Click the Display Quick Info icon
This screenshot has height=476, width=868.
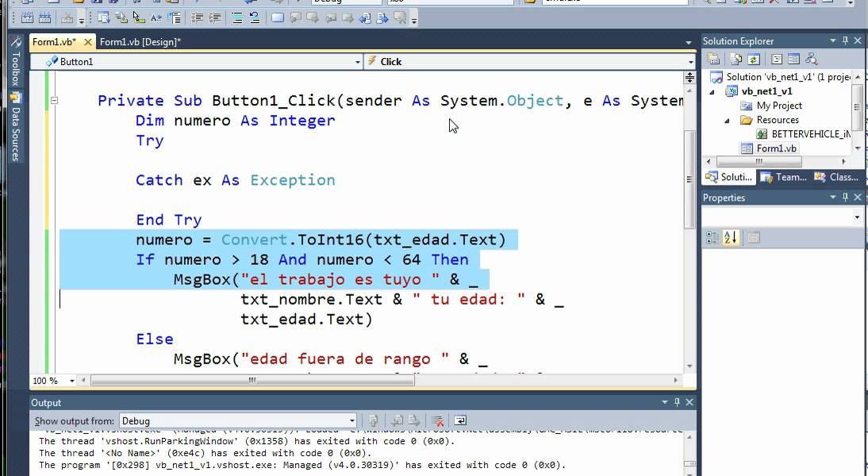[x=138, y=18]
